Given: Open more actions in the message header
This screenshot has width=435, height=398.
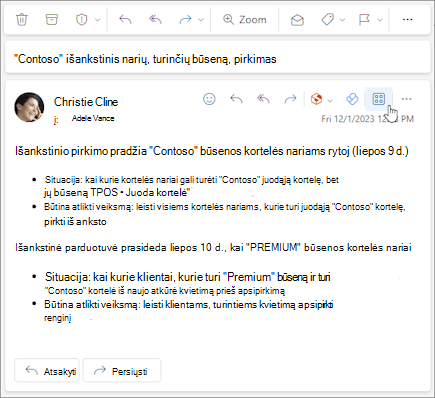Looking at the screenshot, I should [x=406, y=99].
